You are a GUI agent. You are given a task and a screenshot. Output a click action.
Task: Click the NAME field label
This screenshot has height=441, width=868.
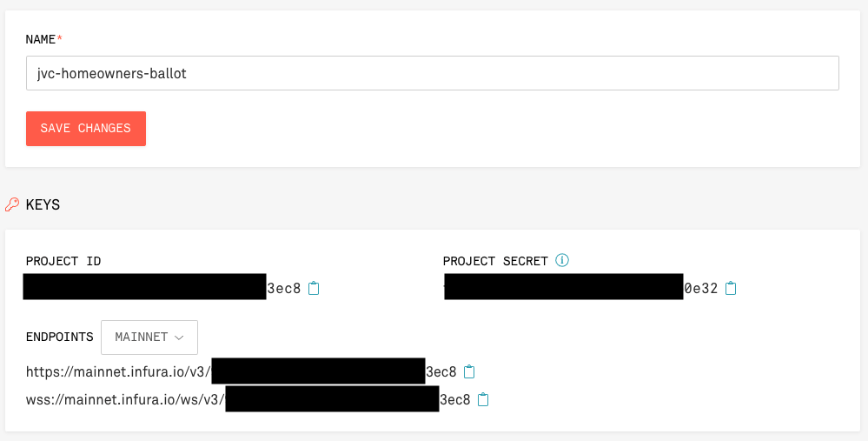coord(41,40)
